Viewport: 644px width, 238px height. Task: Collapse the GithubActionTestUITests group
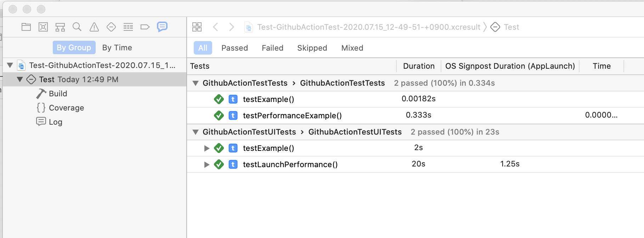coord(195,132)
